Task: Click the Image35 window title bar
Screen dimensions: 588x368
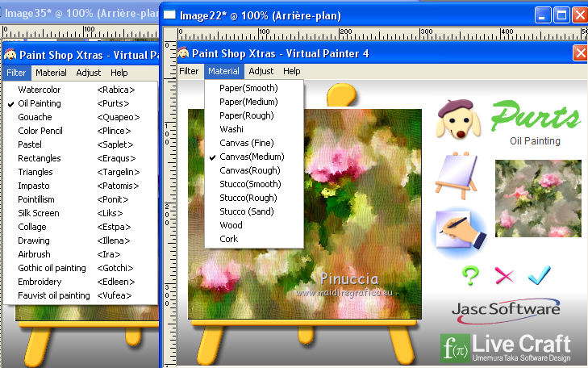Action: tap(80, 14)
